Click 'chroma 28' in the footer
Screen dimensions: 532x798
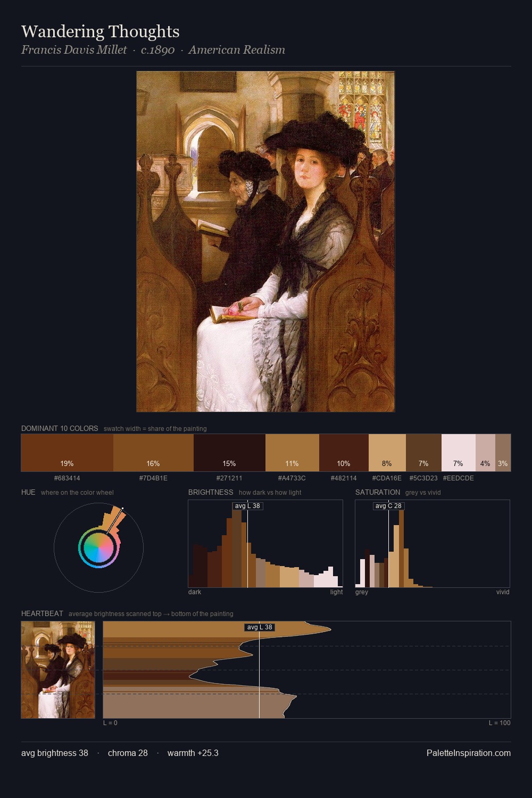coord(128,753)
